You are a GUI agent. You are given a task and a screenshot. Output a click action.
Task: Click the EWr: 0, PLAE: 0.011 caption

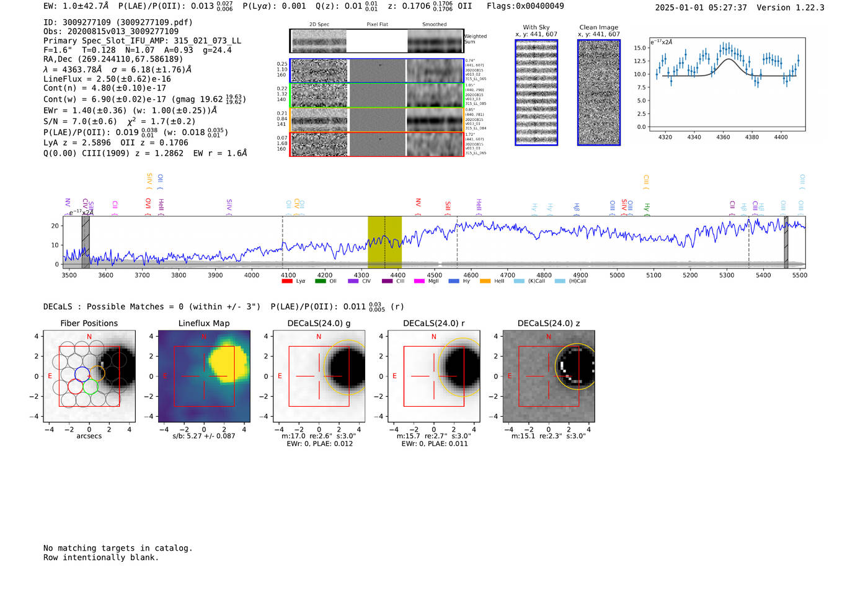(435, 444)
